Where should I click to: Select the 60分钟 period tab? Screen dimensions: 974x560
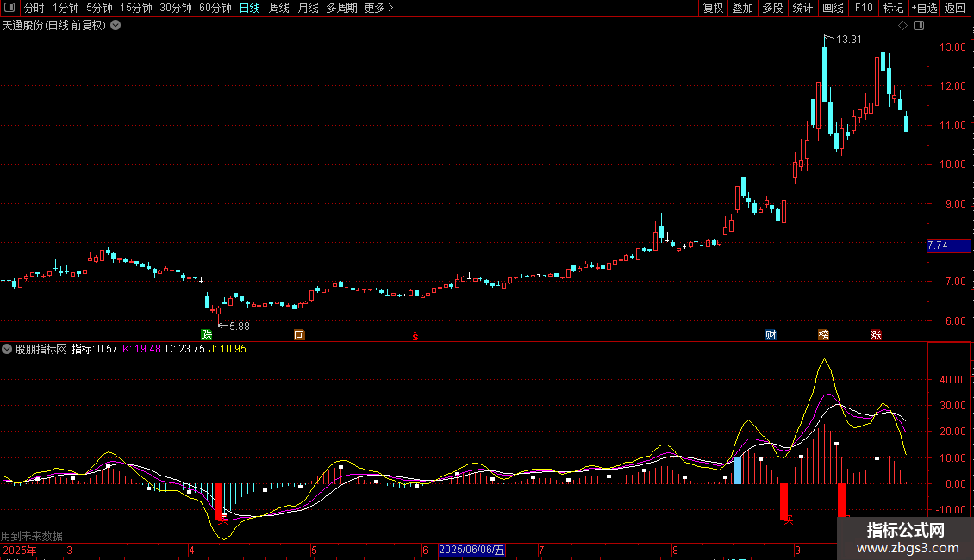[215, 8]
